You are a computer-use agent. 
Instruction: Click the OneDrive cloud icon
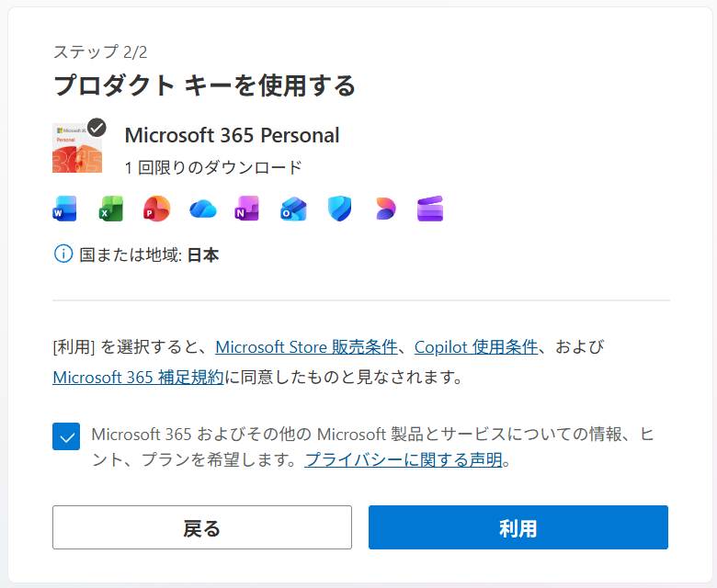pyautogui.click(x=202, y=209)
